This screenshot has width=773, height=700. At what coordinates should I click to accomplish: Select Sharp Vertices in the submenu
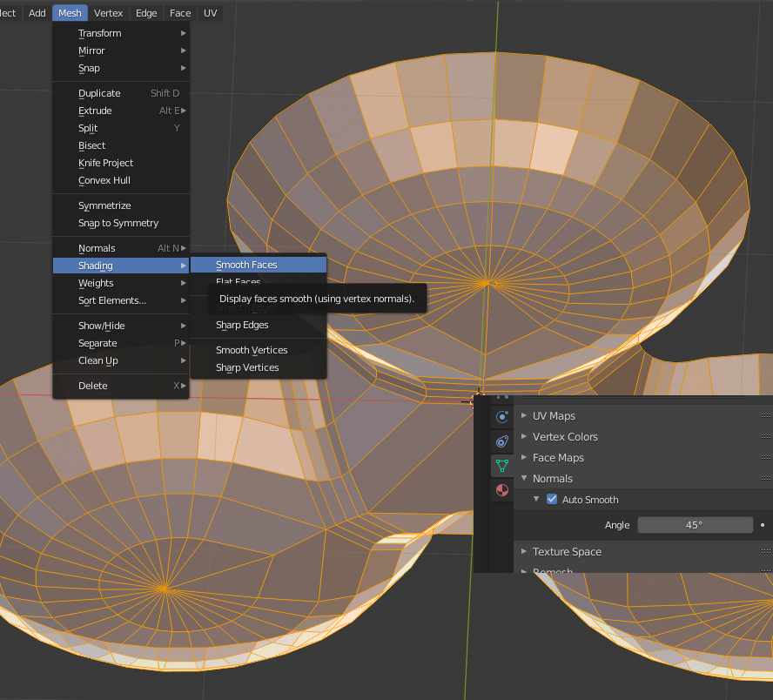point(247,367)
